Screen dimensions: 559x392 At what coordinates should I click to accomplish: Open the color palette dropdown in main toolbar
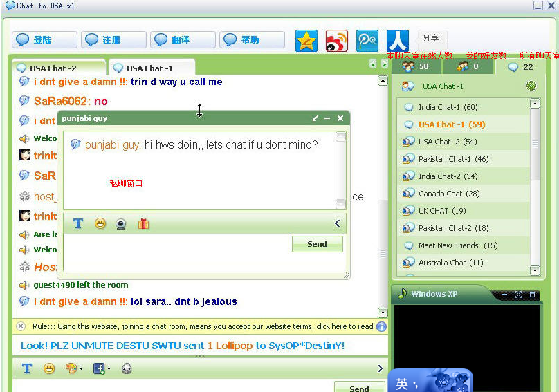(x=73, y=368)
